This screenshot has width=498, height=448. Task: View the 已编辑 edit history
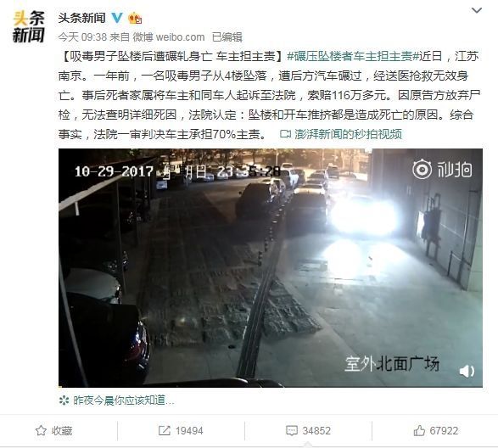coord(227,37)
